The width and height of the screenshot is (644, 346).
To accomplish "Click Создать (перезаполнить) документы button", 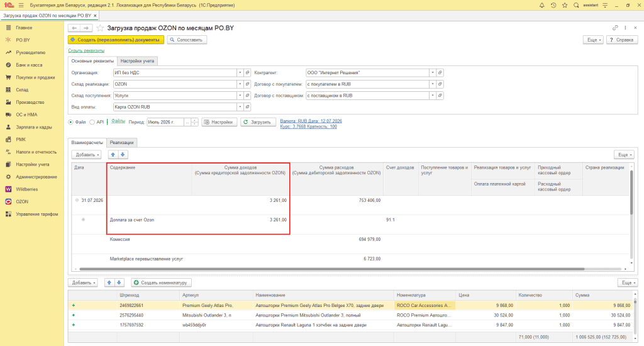I will pyautogui.click(x=116, y=40).
